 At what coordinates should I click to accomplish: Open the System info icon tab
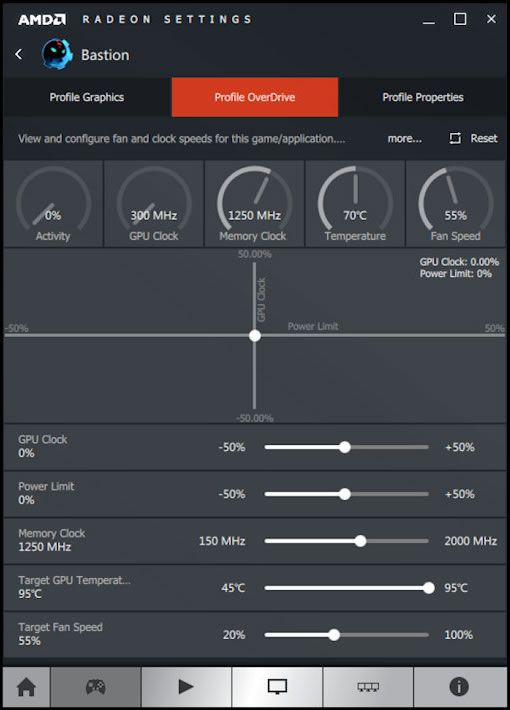tap(459, 686)
